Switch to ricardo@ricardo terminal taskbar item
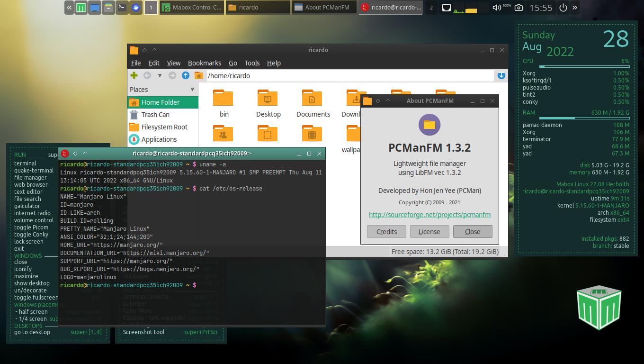The height and width of the screenshot is (364, 644). click(x=391, y=8)
